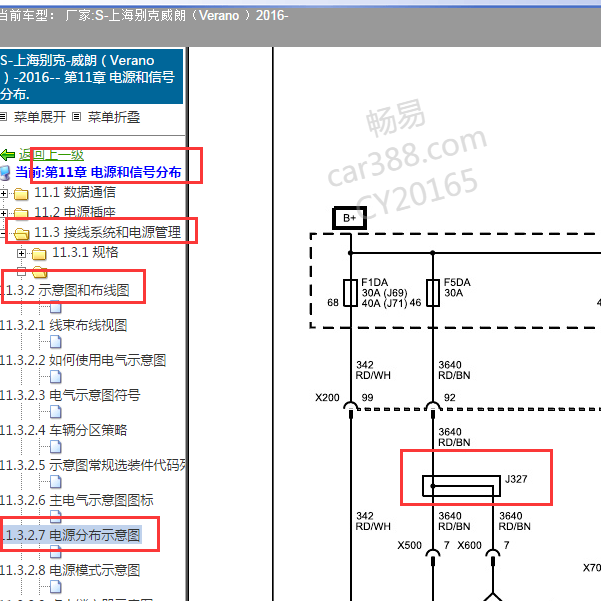Expand the 11.3.1 规格 node

tap(21, 253)
